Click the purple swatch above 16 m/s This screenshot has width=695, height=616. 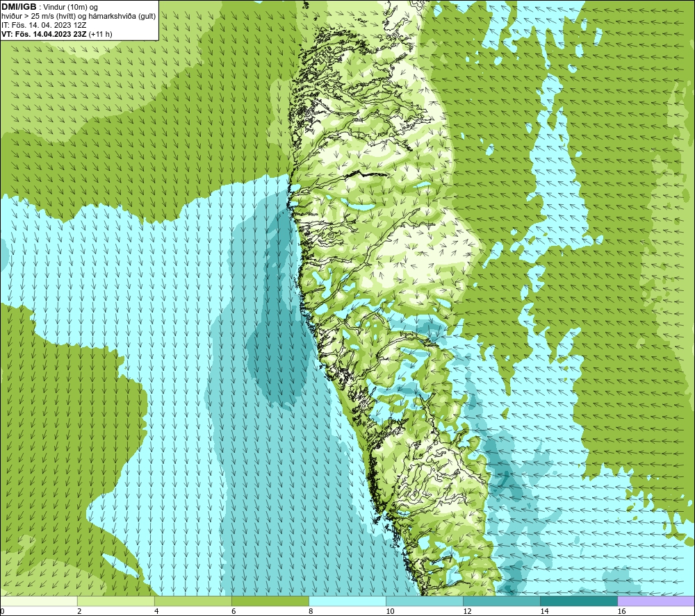(x=656, y=601)
